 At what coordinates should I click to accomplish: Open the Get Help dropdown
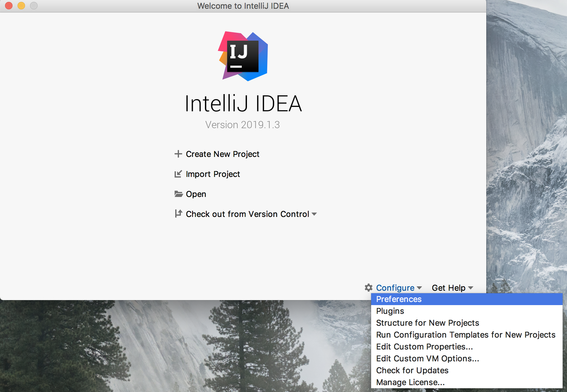pyautogui.click(x=448, y=288)
